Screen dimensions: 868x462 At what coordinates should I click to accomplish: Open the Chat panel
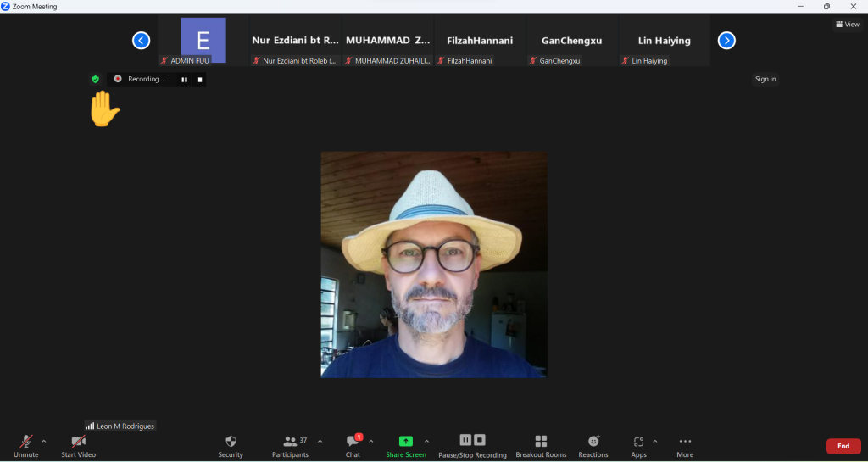tap(353, 442)
